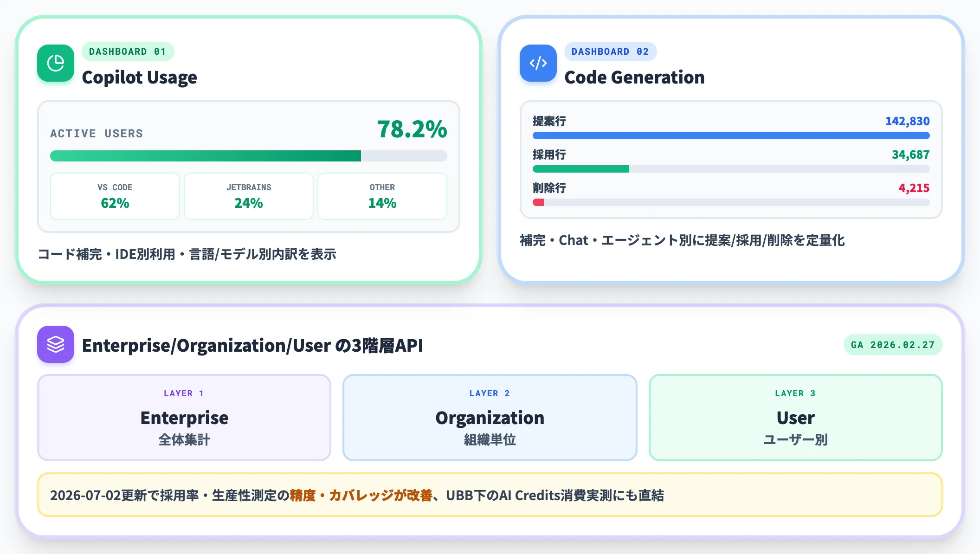Viewport: 980px width, 554px height.
Task: Click the blue code brackets icon
Action: 538,63
